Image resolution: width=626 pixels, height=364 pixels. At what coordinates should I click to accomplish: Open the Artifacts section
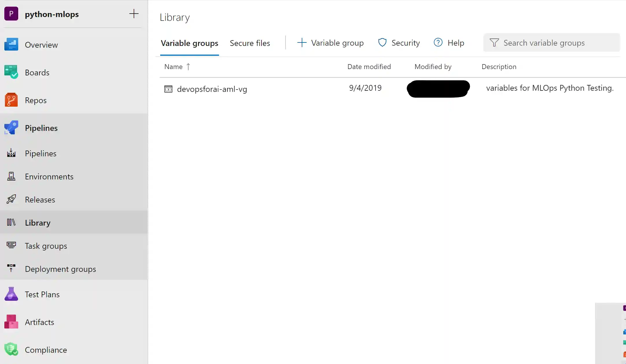coord(39,322)
